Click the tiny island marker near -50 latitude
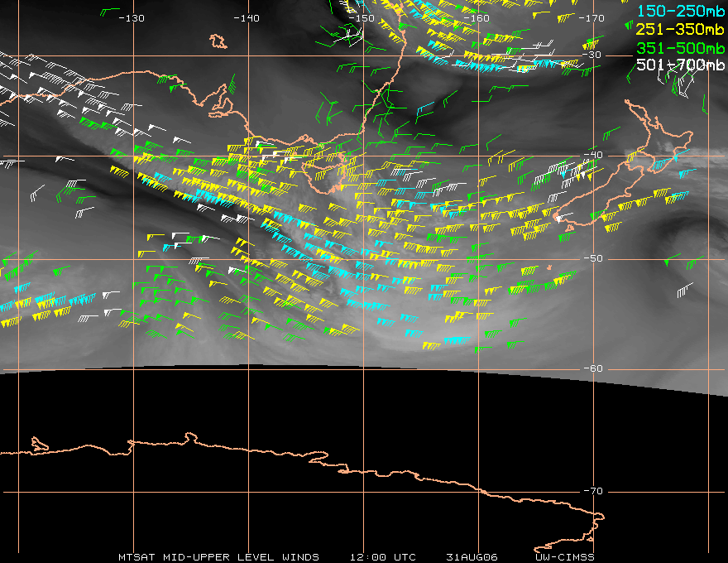 (x=549, y=267)
